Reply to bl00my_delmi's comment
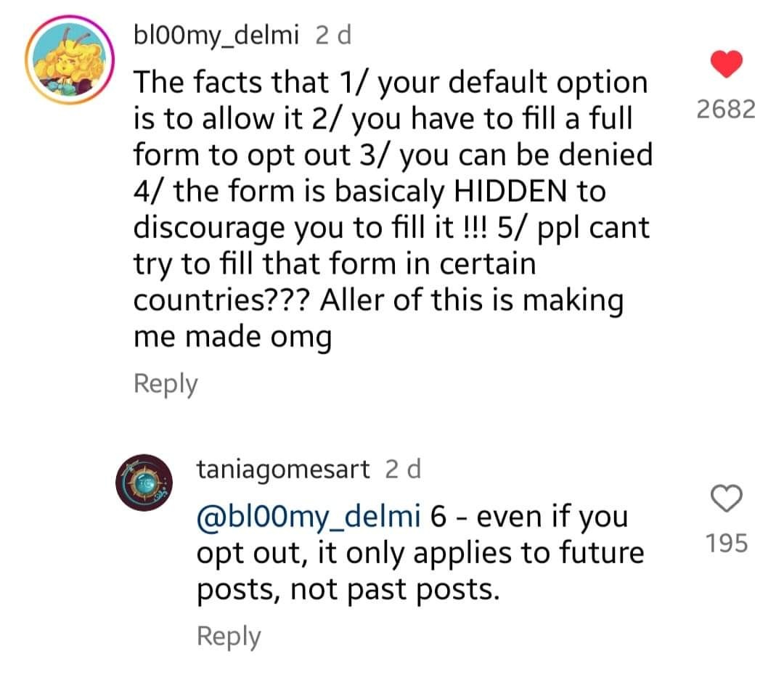The image size is (784, 688). [166, 384]
